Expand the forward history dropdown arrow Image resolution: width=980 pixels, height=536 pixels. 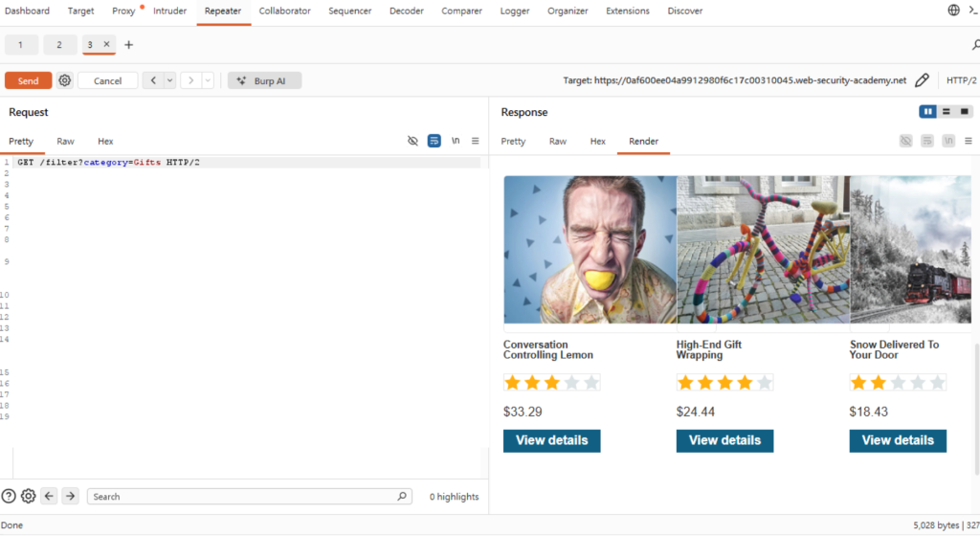[208, 80]
